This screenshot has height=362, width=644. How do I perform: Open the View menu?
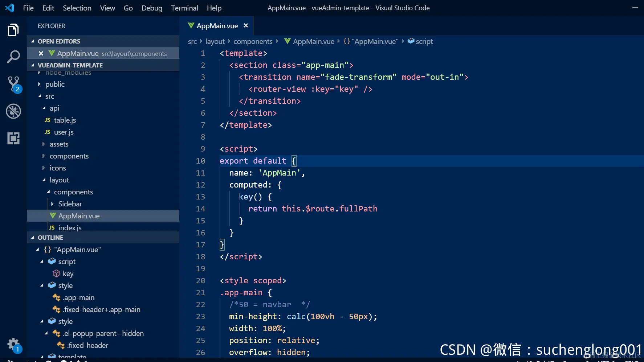click(x=107, y=8)
